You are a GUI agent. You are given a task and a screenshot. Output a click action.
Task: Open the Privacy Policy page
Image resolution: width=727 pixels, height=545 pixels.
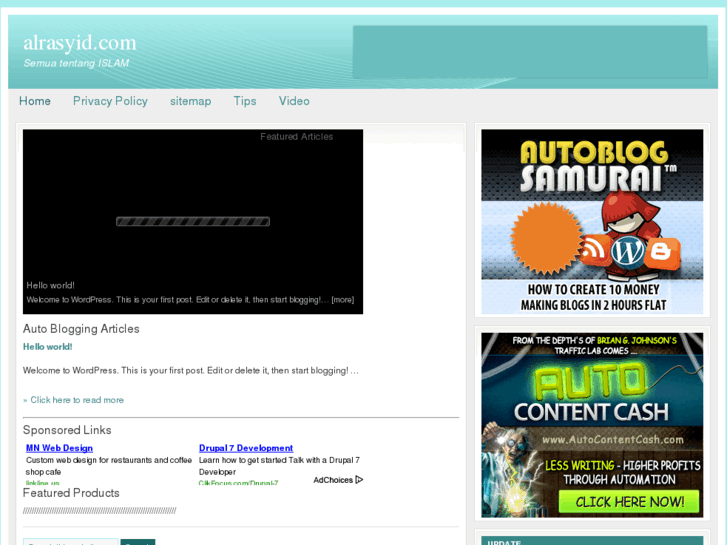pyautogui.click(x=110, y=101)
